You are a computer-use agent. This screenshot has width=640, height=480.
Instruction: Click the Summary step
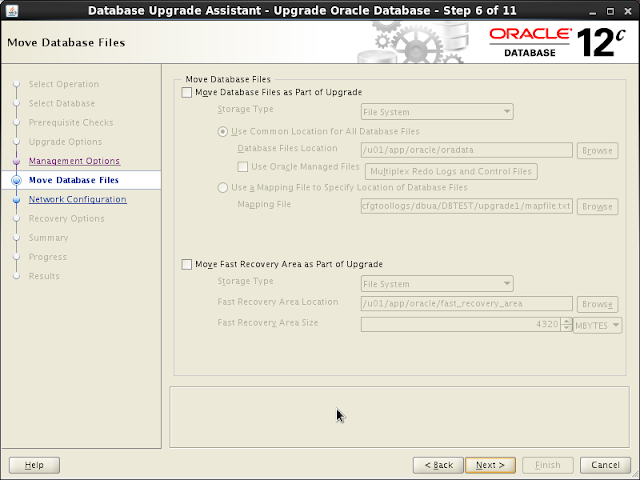48,238
